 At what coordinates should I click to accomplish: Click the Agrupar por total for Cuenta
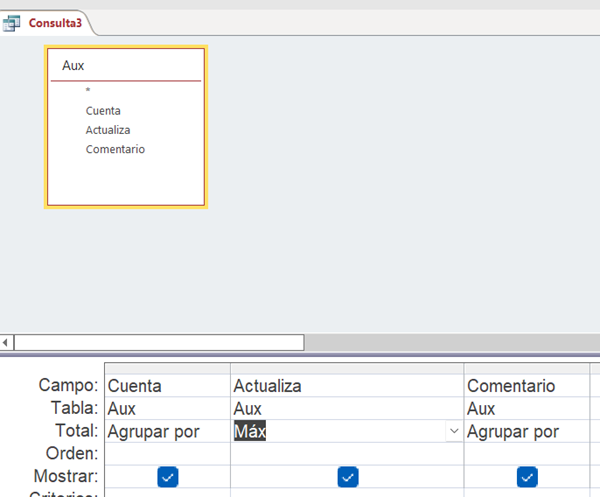point(168,431)
